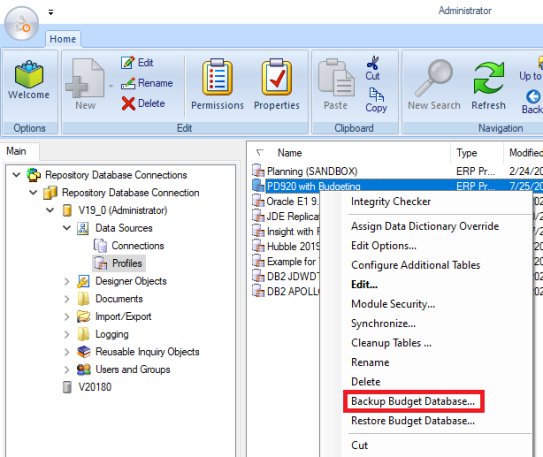Image resolution: width=543 pixels, height=457 pixels.
Task: Expand the Documents node
Action: click(x=67, y=299)
